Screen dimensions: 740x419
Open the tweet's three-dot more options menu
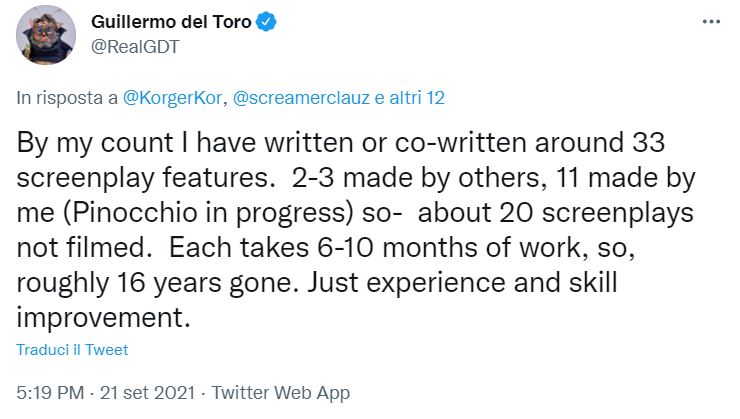711,22
